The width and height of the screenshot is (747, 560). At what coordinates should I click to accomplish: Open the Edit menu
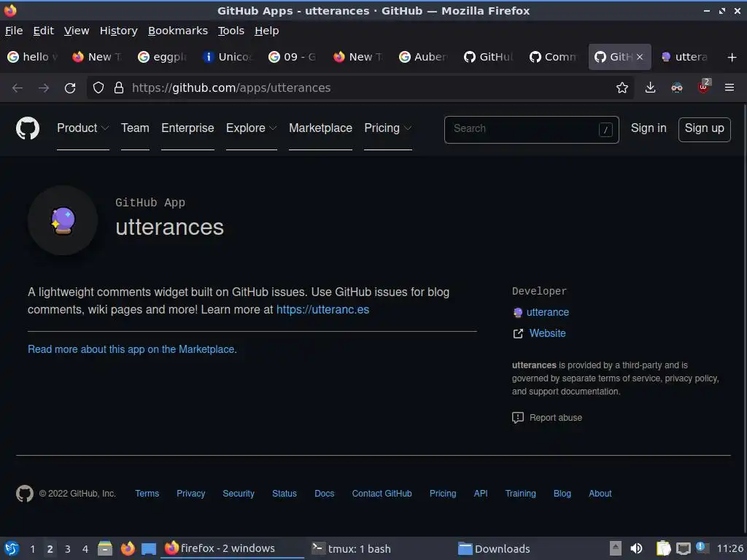pyautogui.click(x=43, y=31)
